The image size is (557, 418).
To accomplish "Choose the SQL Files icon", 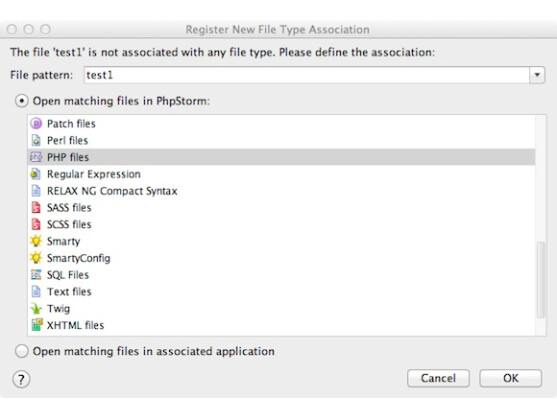I will tap(36, 275).
